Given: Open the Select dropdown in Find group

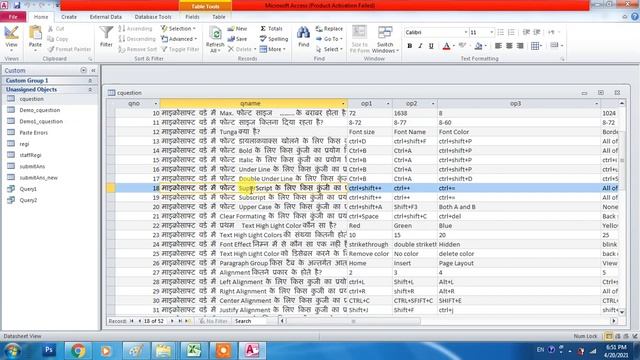Looking at the screenshot, I should (x=330, y=49).
